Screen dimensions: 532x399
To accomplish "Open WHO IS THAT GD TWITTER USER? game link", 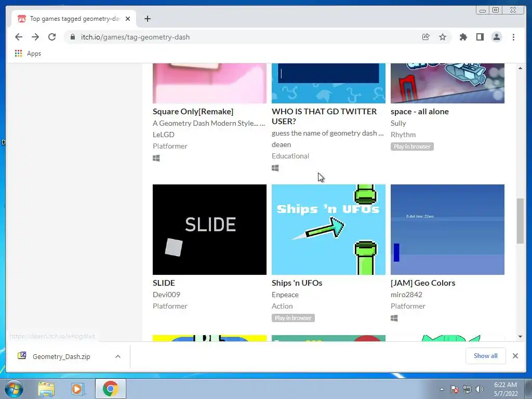I will point(324,116).
